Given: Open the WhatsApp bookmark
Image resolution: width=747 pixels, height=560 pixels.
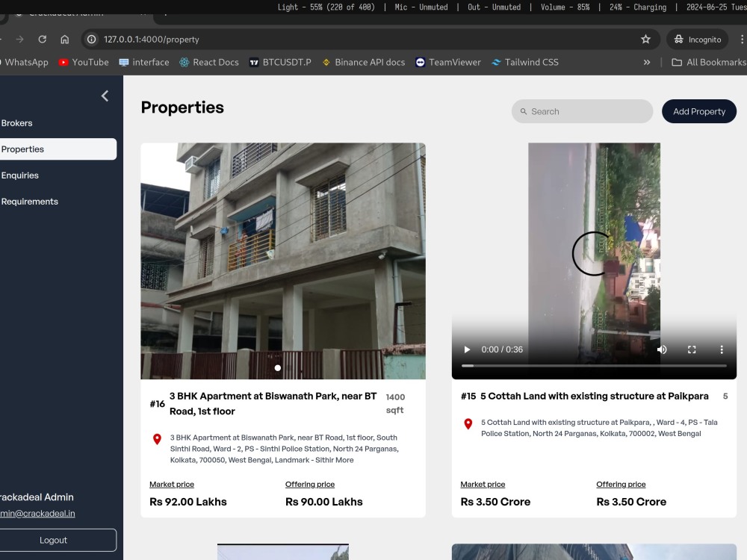Looking at the screenshot, I should click(25, 63).
